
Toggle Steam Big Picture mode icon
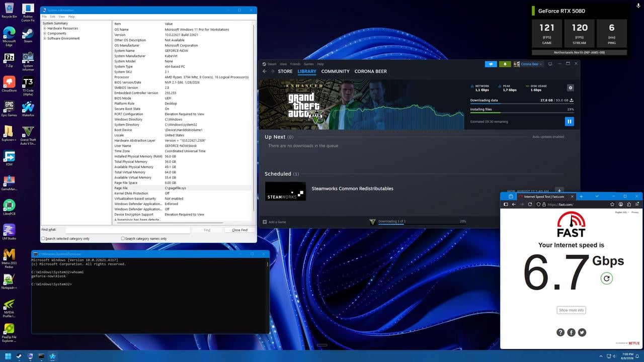coord(550,64)
